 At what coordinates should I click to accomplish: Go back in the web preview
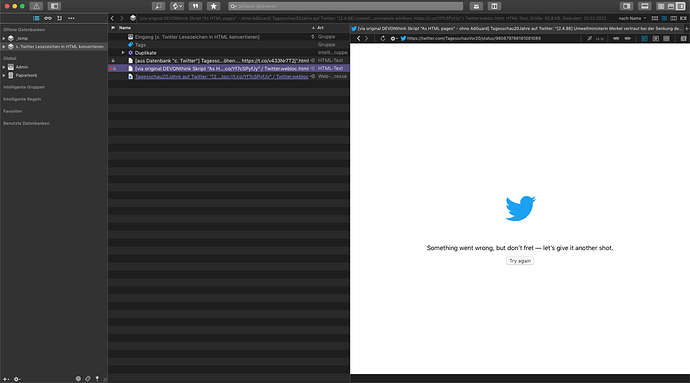[x=358, y=38]
